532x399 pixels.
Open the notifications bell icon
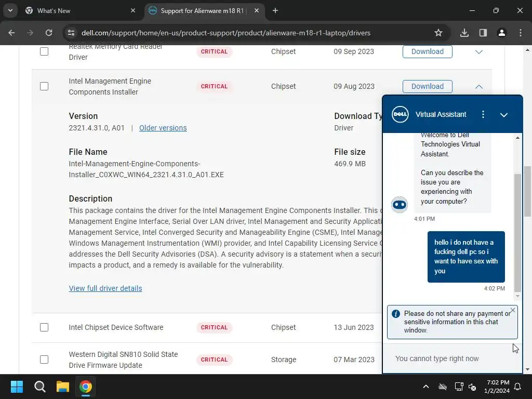[x=517, y=387]
